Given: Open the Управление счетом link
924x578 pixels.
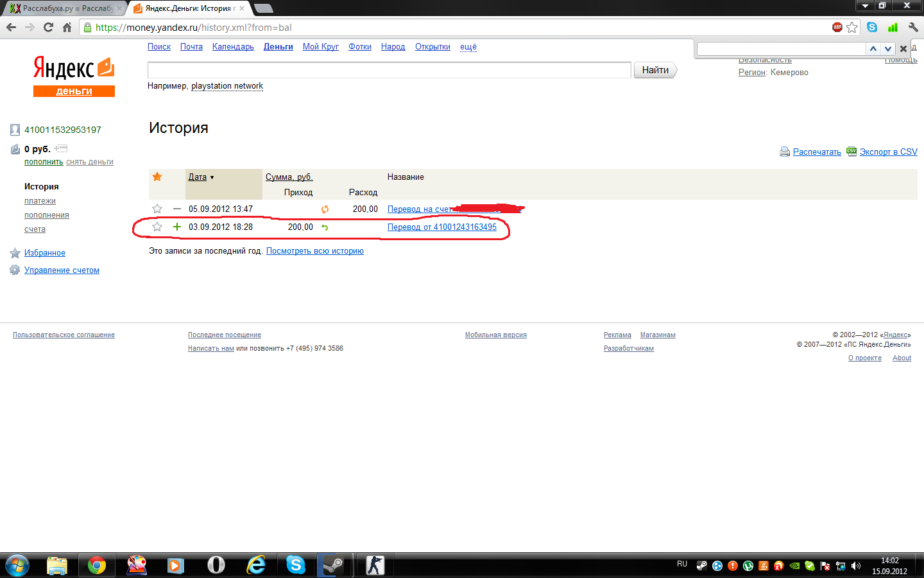Looking at the screenshot, I should (62, 270).
